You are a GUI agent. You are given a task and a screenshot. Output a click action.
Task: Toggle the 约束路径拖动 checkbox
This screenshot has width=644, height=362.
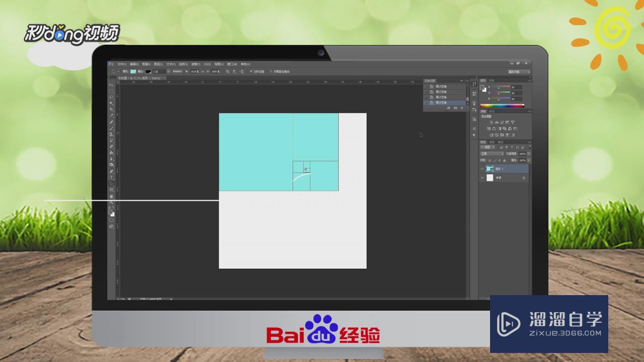[x=271, y=71]
